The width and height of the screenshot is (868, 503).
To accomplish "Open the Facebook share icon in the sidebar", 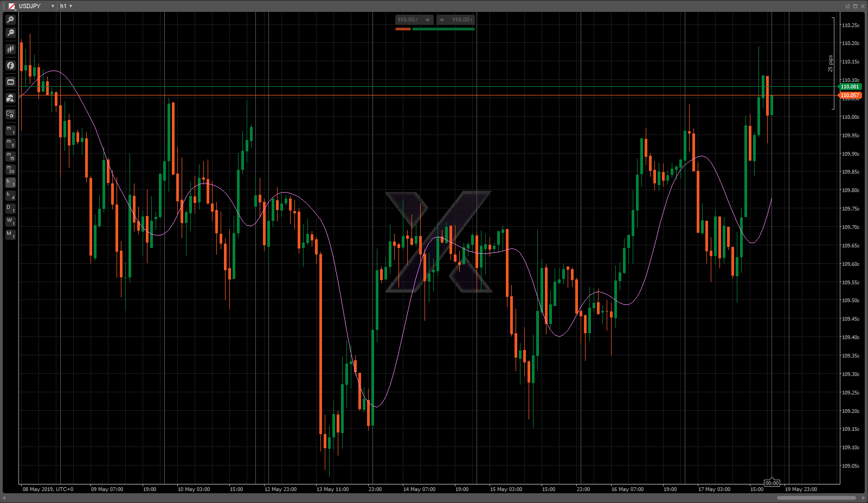I will click(10, 65).
